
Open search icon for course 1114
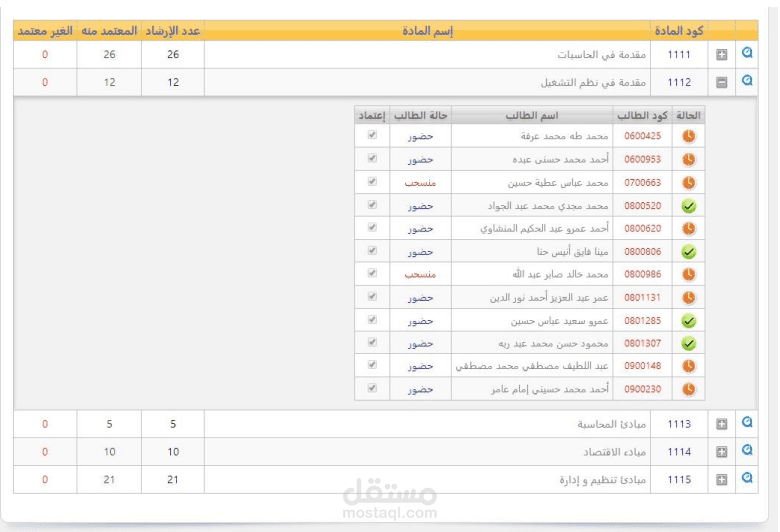tap(747, 450)
